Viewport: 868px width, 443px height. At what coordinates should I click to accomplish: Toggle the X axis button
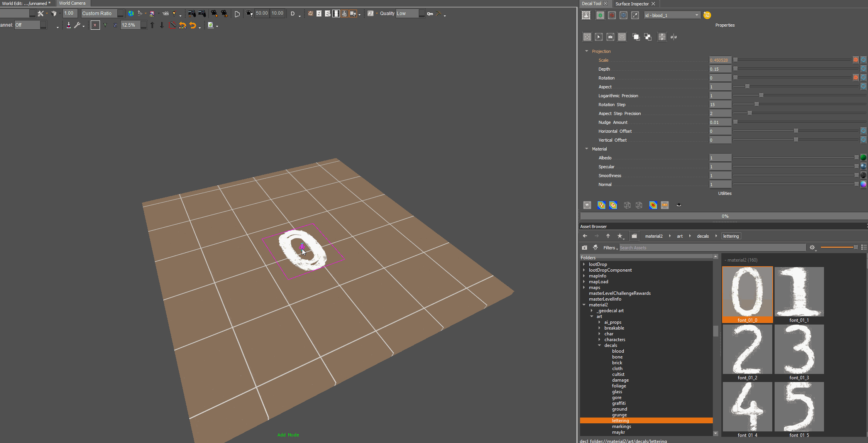point(95,25)
